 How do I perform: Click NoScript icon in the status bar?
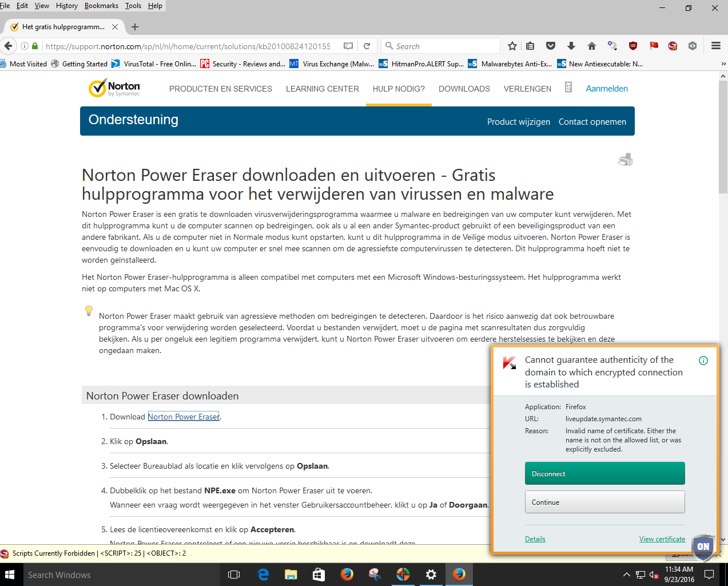tap(5, 553)
